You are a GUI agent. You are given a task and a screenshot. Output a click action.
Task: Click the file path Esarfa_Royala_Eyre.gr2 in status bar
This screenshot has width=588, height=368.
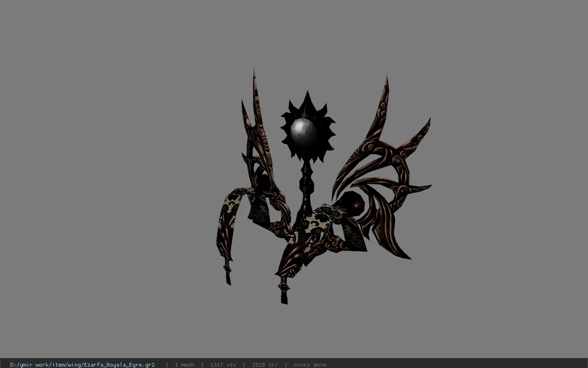point(82,365)
